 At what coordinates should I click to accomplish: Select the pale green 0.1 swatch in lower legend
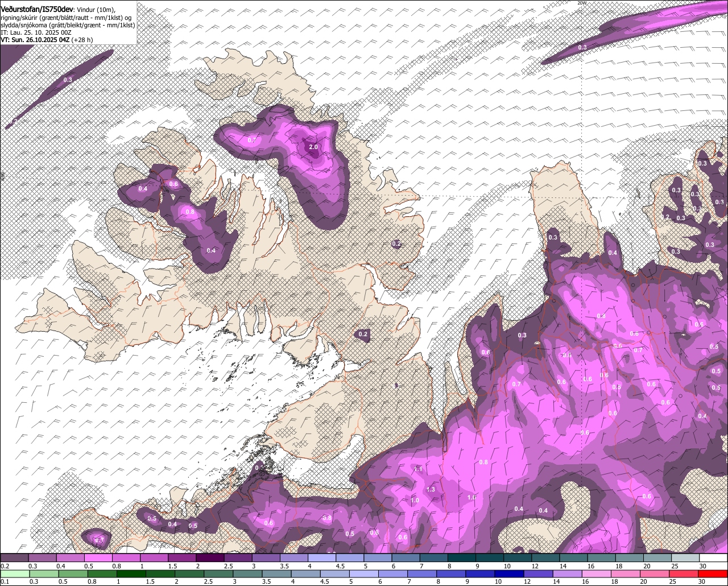(15, 573)
